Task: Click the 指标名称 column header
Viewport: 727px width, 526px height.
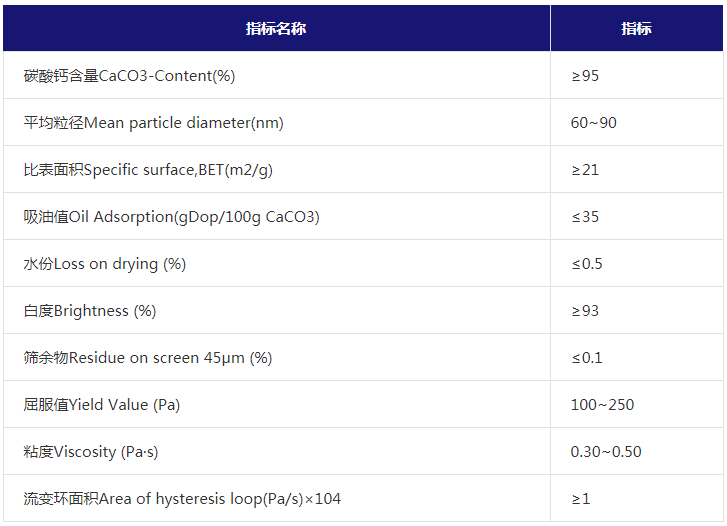Action: (276, 28)
